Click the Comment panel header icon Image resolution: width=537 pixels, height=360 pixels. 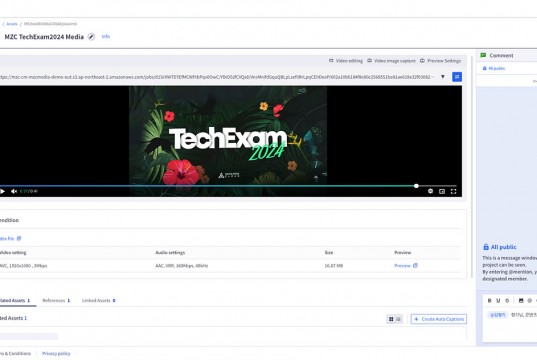pos(483,55)
